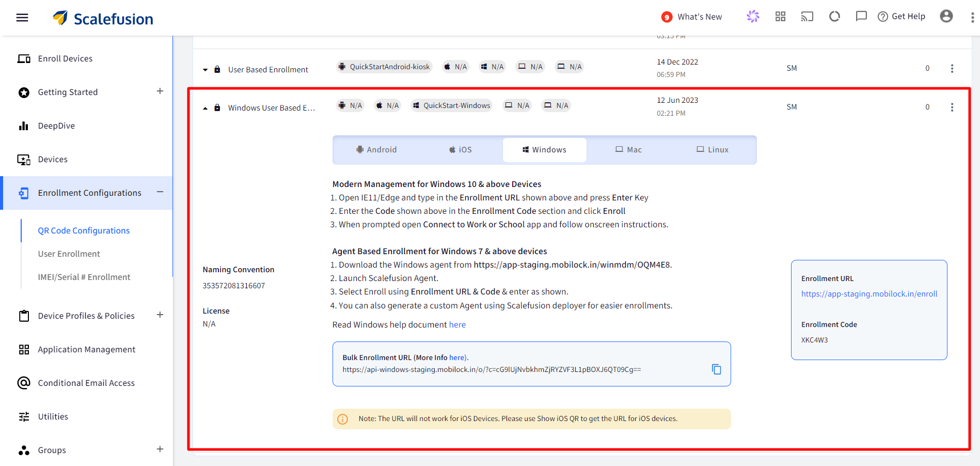Click the apple N/A chip on User Based row

click(455, 67)
